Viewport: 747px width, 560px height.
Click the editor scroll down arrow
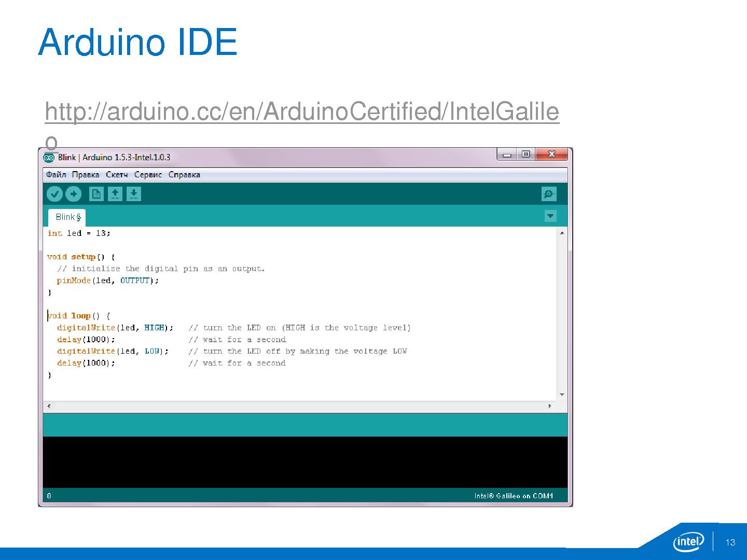coord(562,395)
